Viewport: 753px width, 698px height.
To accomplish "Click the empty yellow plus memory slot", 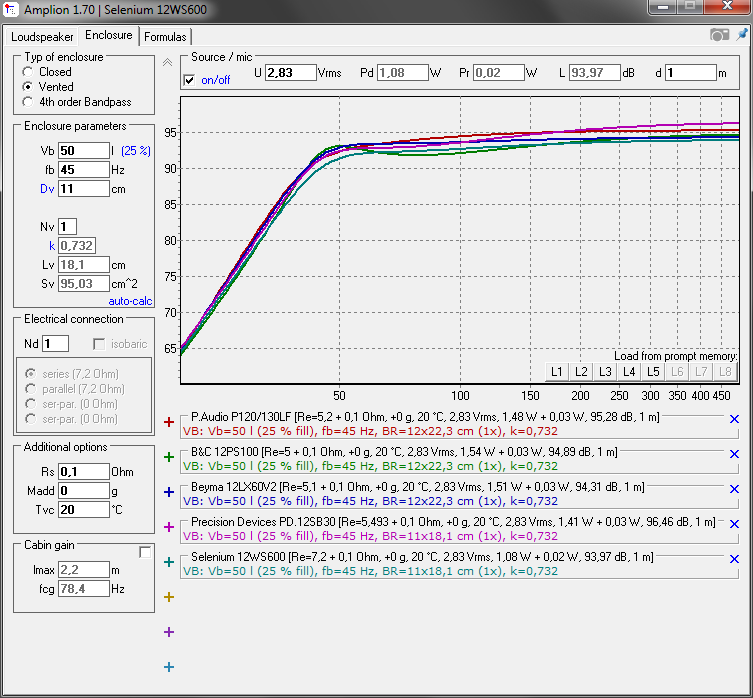I will tap(169, 597).
